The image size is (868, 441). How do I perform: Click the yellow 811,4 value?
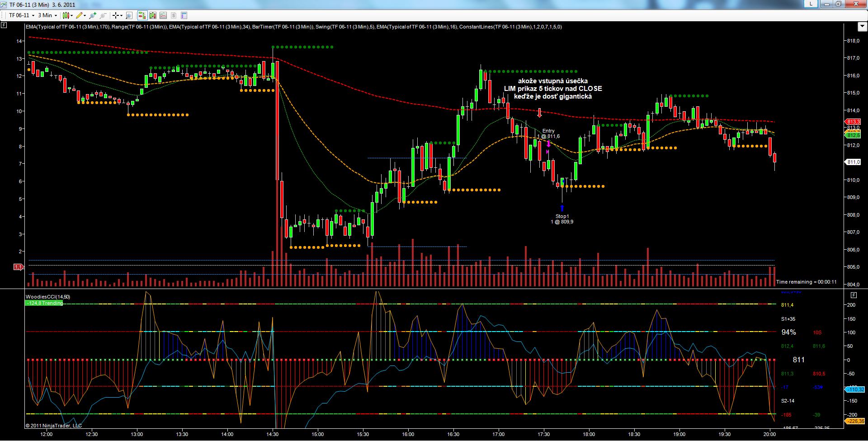point(787,305)
